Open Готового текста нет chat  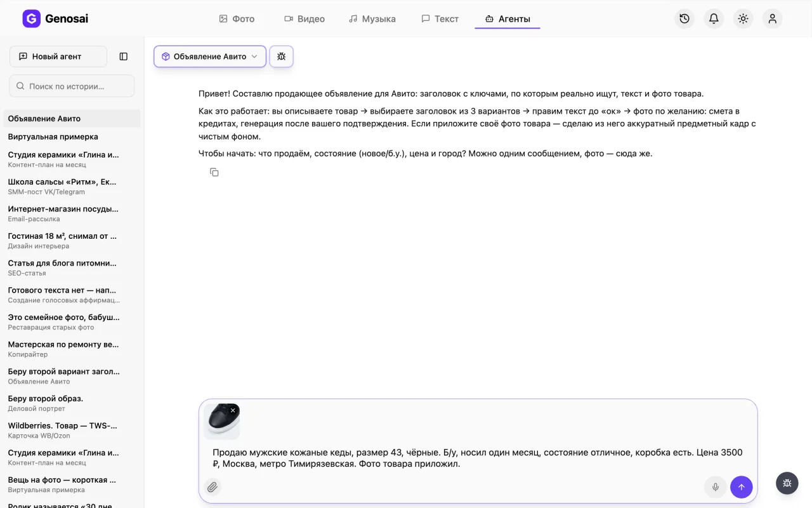coord(72,295)
